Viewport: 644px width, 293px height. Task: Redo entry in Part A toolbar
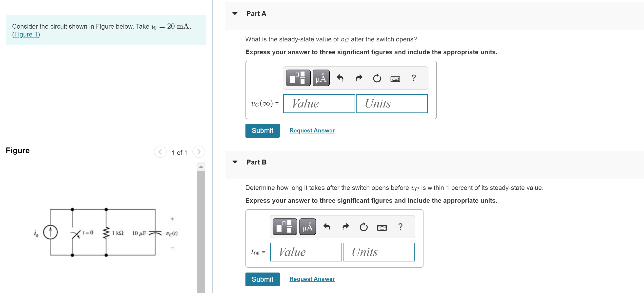pos(359,78)
